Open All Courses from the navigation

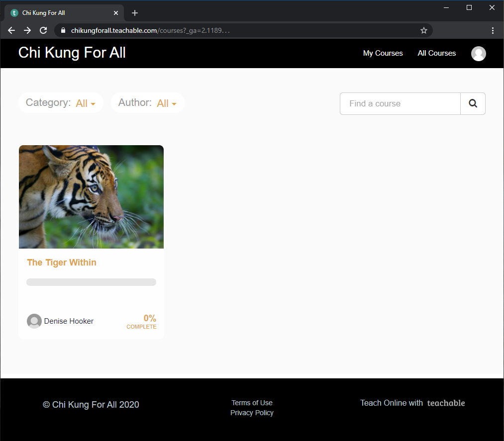tap(436, 53)
